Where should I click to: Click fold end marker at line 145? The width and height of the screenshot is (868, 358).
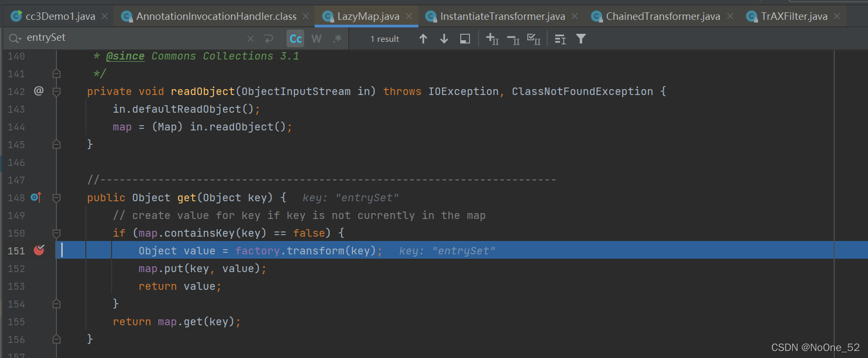pos(56,144)
